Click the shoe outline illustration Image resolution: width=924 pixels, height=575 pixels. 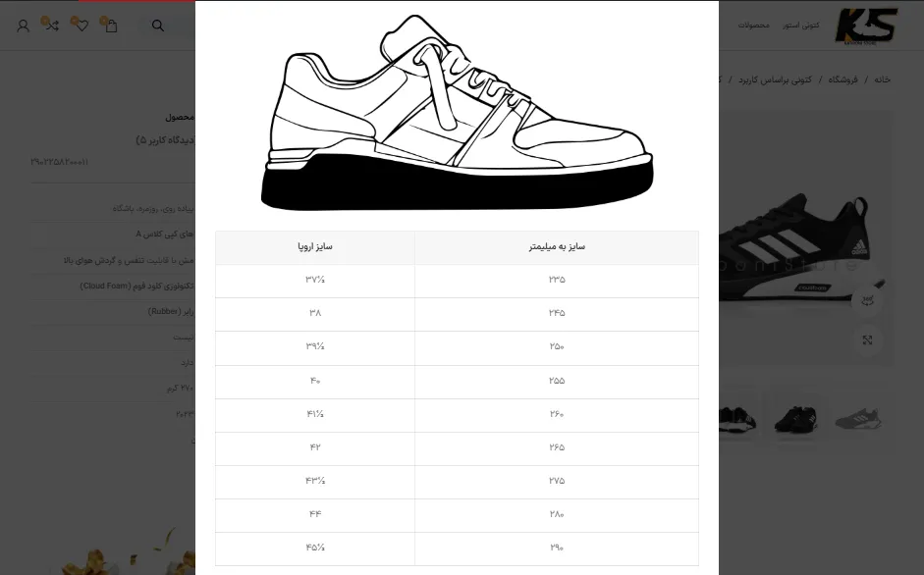[457, 113]
